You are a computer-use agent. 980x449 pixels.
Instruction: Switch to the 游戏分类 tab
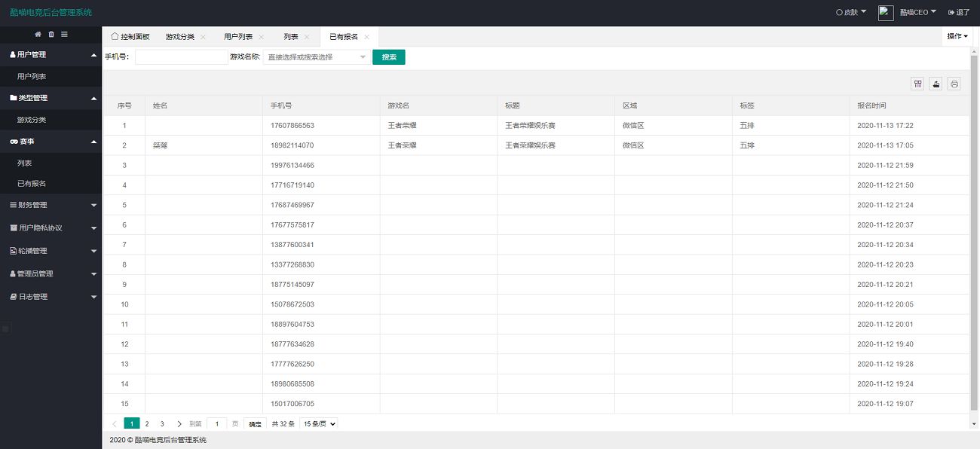pyautogui.click(x=180, y=37)
